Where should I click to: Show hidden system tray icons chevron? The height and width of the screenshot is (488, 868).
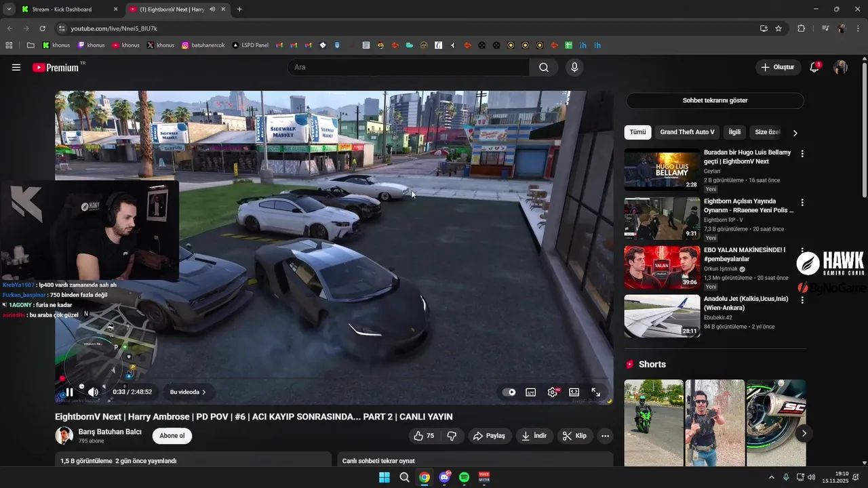click(x=771, y=477)
